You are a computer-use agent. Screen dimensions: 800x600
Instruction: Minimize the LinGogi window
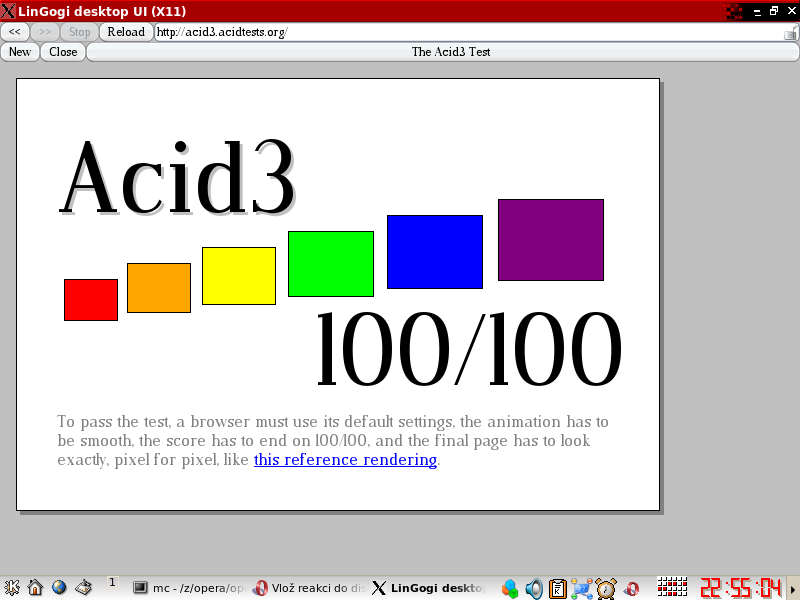(757, 12)
